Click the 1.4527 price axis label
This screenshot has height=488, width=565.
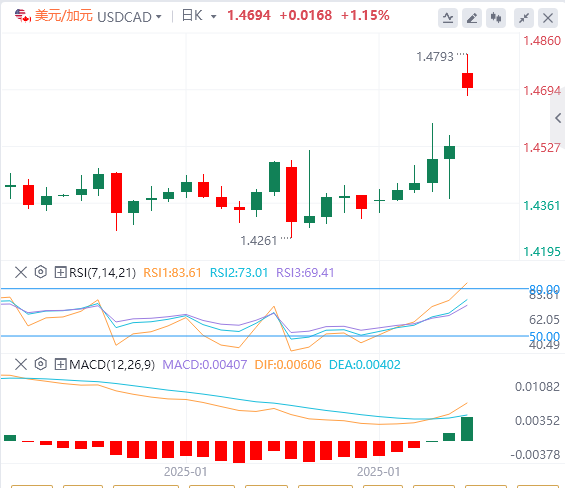(x=542, y=148)
